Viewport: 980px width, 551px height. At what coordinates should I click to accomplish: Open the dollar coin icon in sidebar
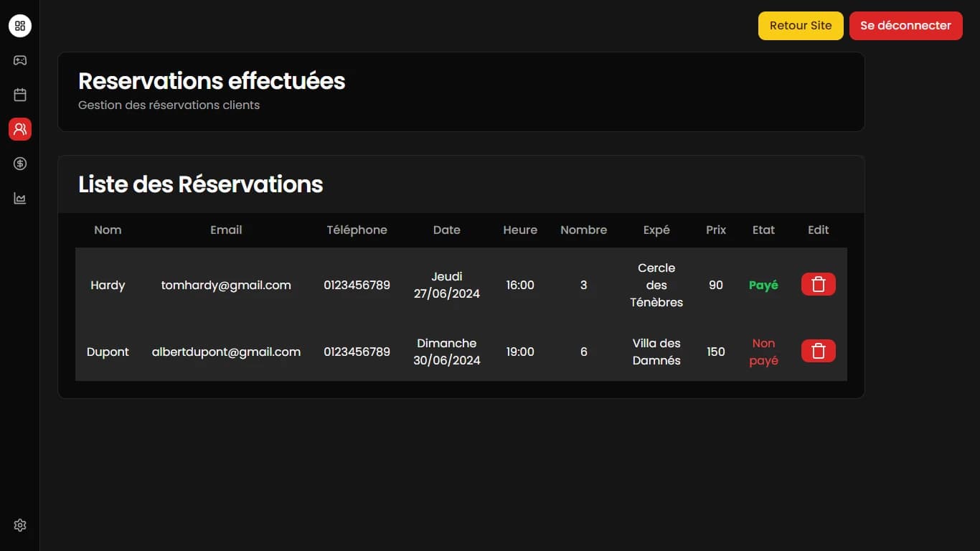point(20,164)
